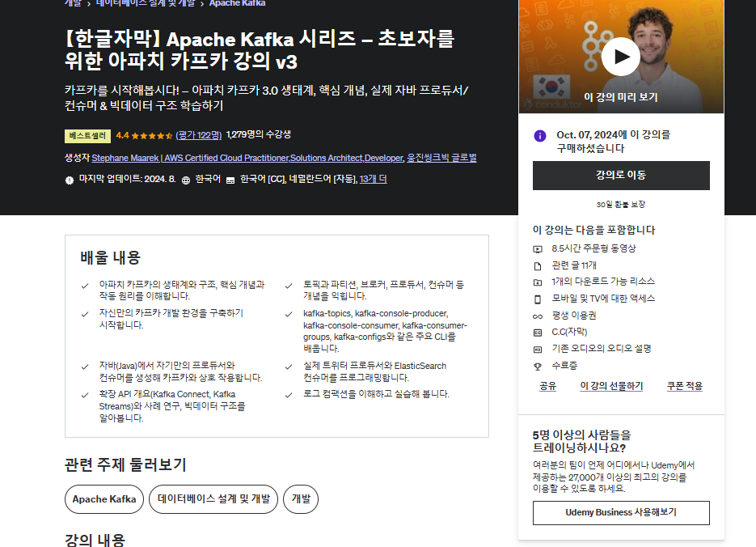This screenshot has width=756, height=547.
Task: Click the course title heading
Action: click(260, 49)
